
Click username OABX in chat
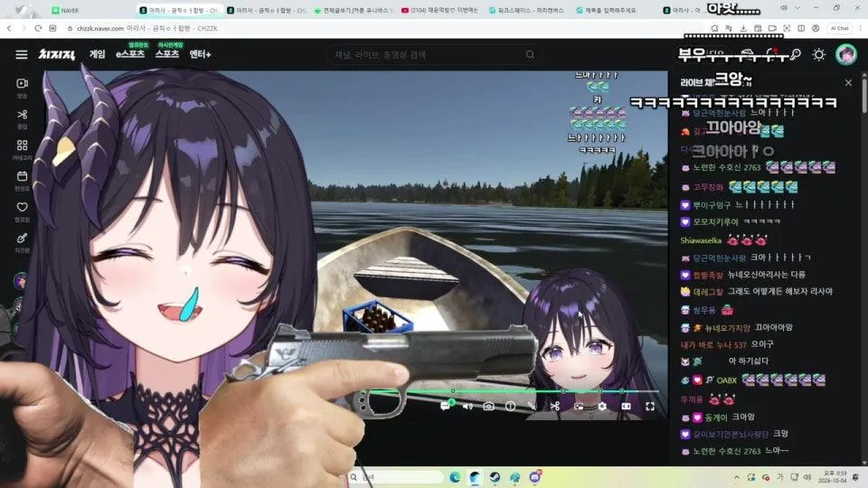tap(726, 380)
